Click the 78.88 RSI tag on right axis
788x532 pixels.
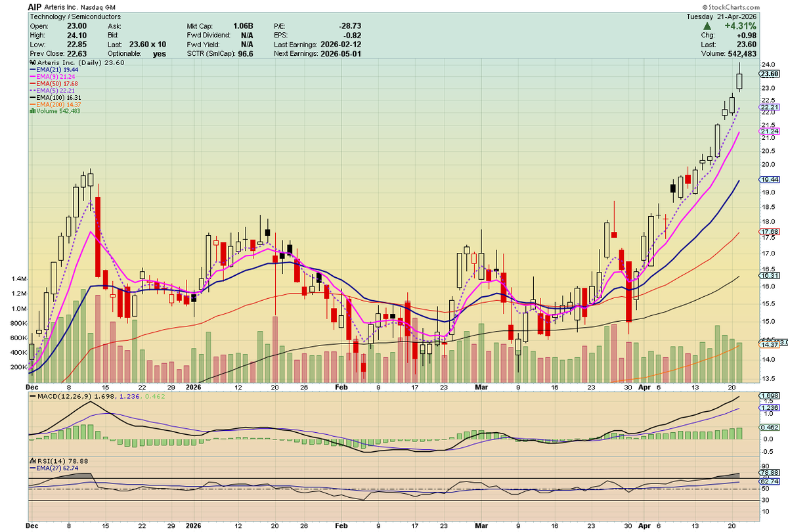tap(769, 472)
